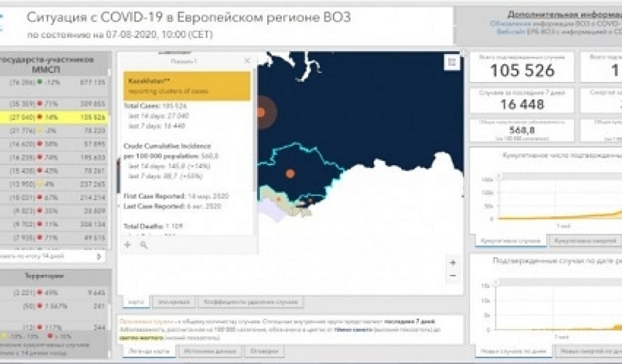Select territory row showing 344 cases
The image size is (622, 364).
click(x=53, y=327)
